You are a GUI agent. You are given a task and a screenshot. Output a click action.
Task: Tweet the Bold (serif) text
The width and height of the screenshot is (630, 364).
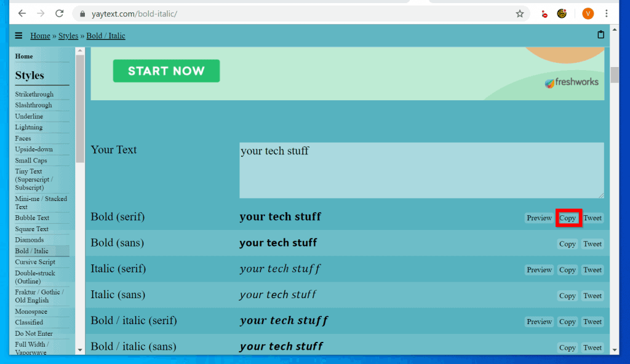pos(592,218)
